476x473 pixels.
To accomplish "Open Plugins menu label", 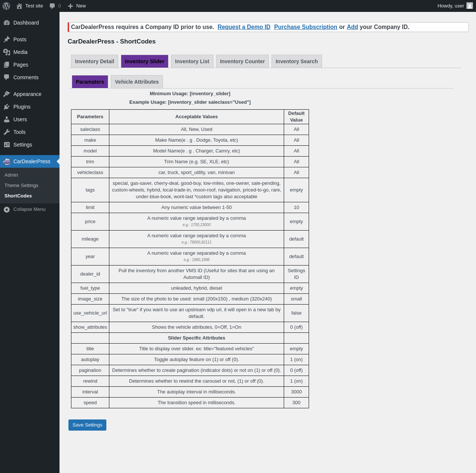I will pyautogui.click(x=22, y=107).
